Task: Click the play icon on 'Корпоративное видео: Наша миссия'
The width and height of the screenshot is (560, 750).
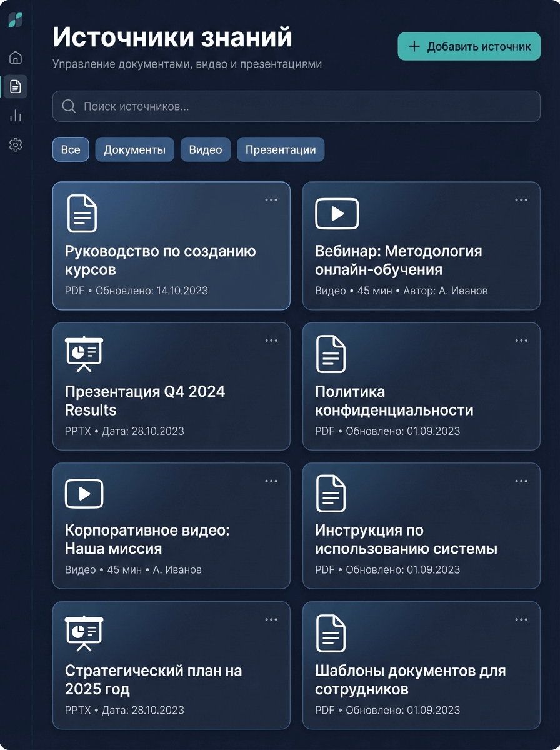Action: (x=84, y=493)
